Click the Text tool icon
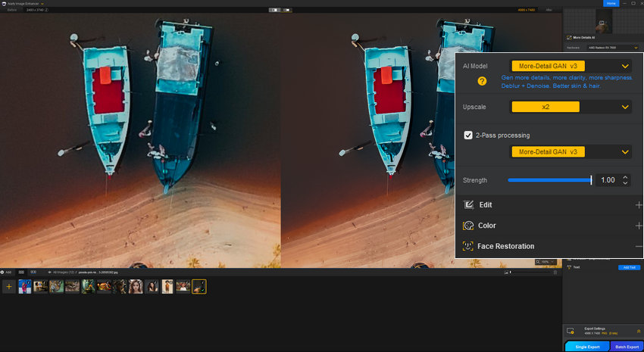 569,267
